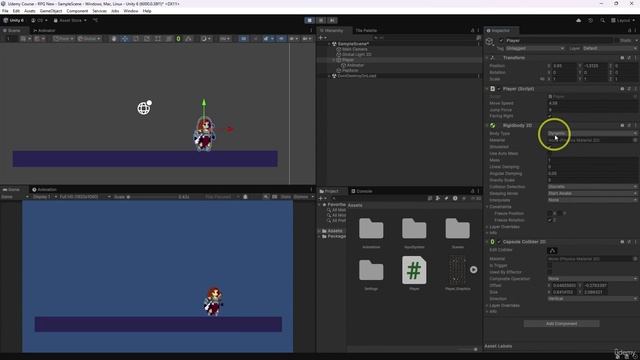The height and width of the screenshot is (360, 640).
Task: Open the capsule Direction dropdown
Action: [592, 299]
